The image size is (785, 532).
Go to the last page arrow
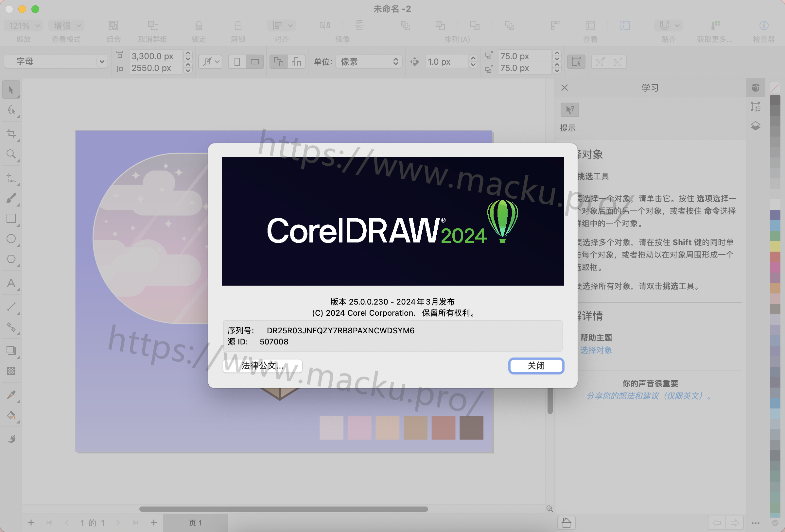coord(135,523)
